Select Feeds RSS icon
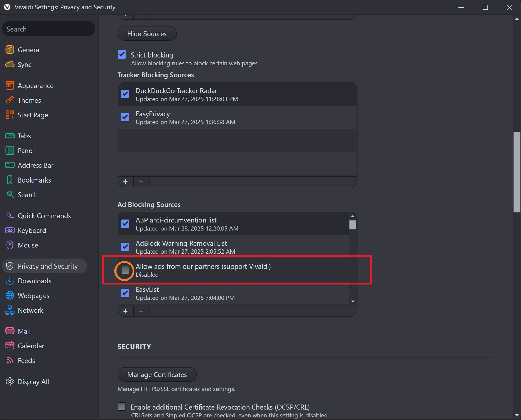 click(10, 360)
